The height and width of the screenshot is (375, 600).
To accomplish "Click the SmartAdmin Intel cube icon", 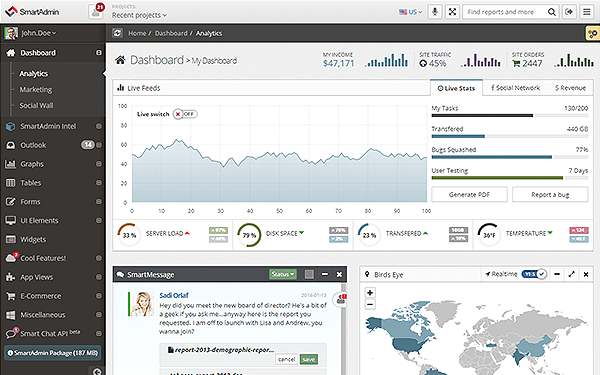I will pyautogui.click(x=11, y=126).
